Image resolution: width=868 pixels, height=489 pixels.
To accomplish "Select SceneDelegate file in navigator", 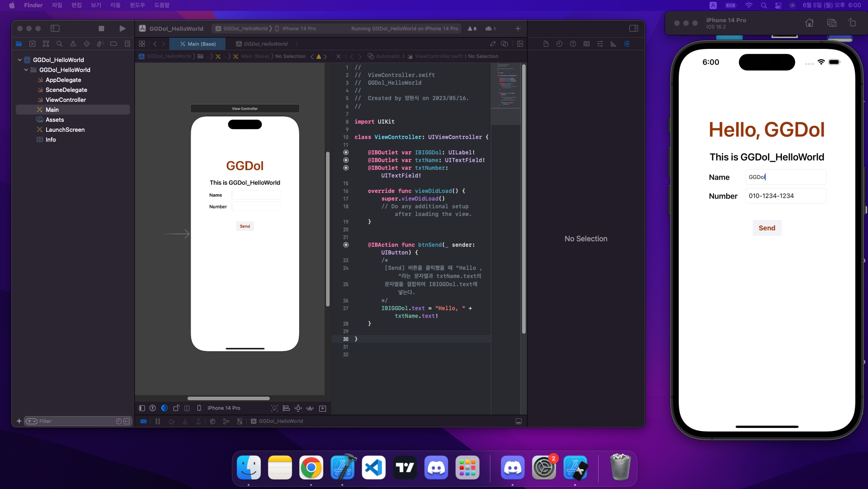I will (66, 90).
